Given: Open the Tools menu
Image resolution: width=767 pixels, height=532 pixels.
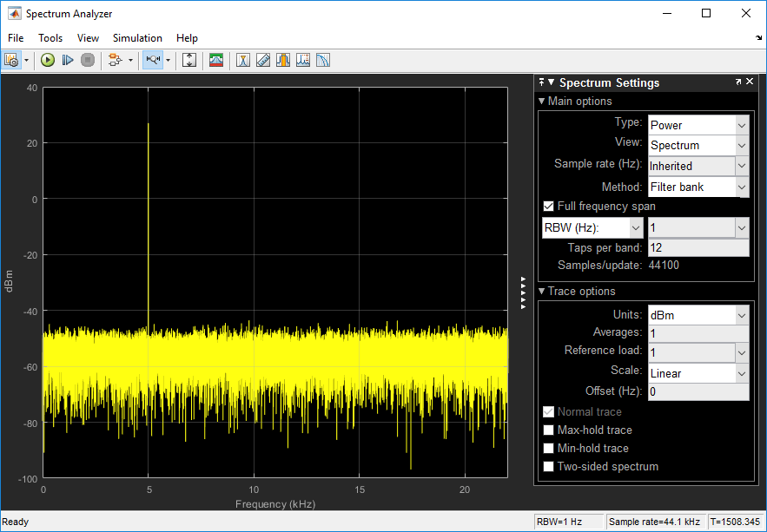Looking at the screenshot, I should [50, 38].
